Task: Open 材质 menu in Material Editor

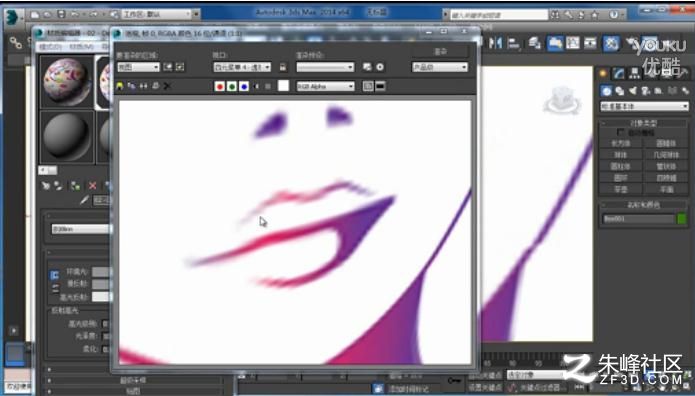Action: click(82, 47)
